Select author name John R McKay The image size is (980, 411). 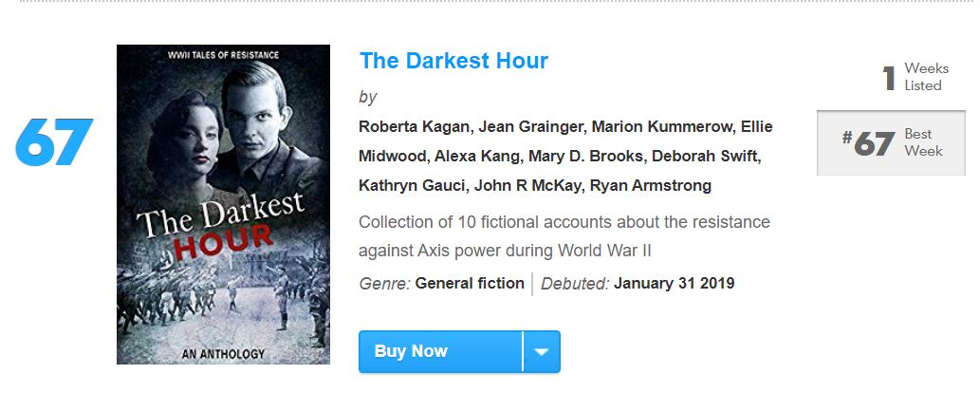point(527,186)
